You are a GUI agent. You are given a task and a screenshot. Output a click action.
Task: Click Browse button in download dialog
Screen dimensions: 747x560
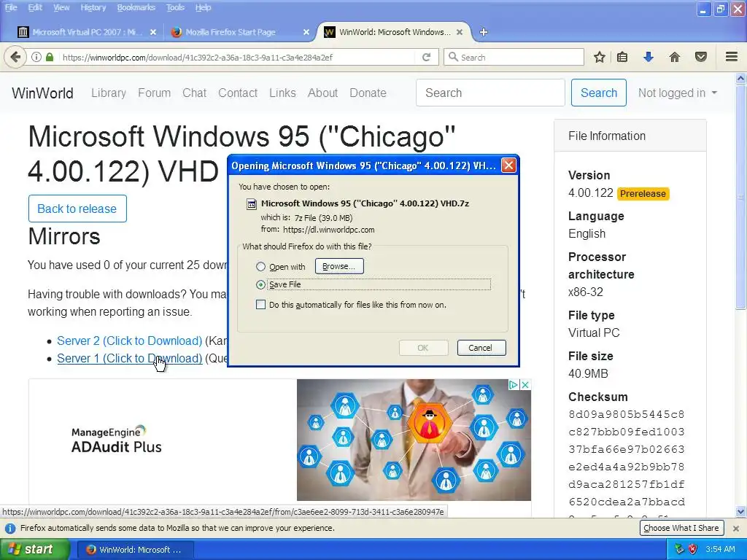pyautogui.click(x=339, y=266)
